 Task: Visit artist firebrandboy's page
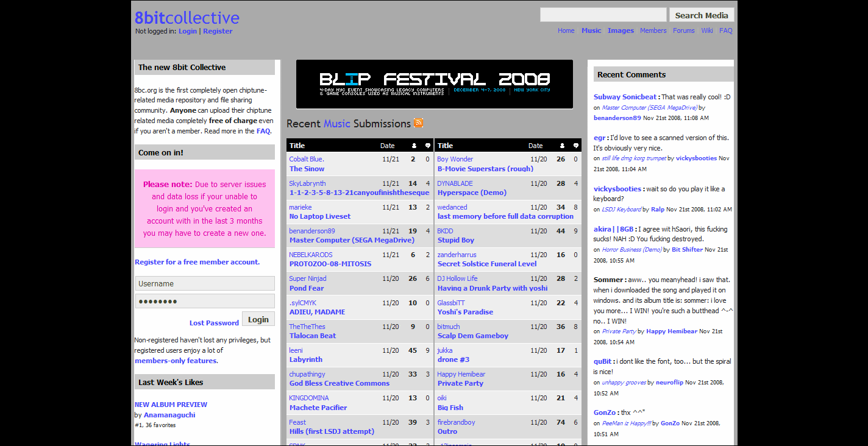[x=456, y=422]
